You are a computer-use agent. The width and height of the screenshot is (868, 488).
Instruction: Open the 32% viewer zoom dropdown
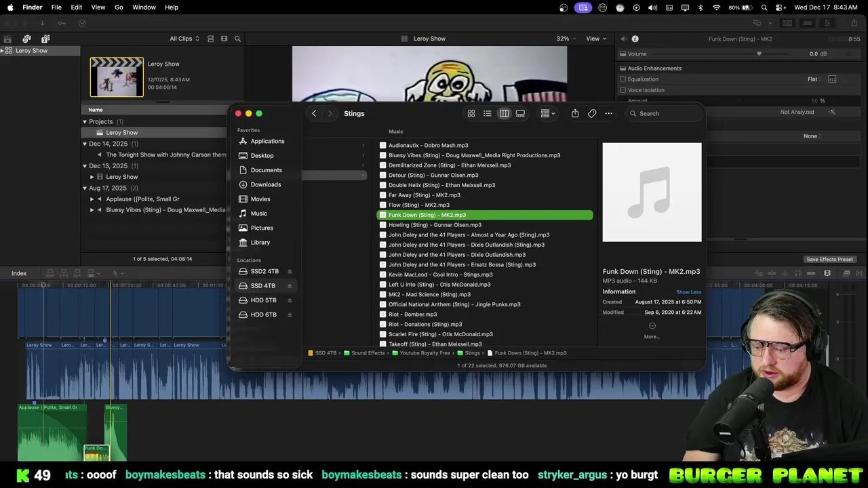tap(566, 39)
